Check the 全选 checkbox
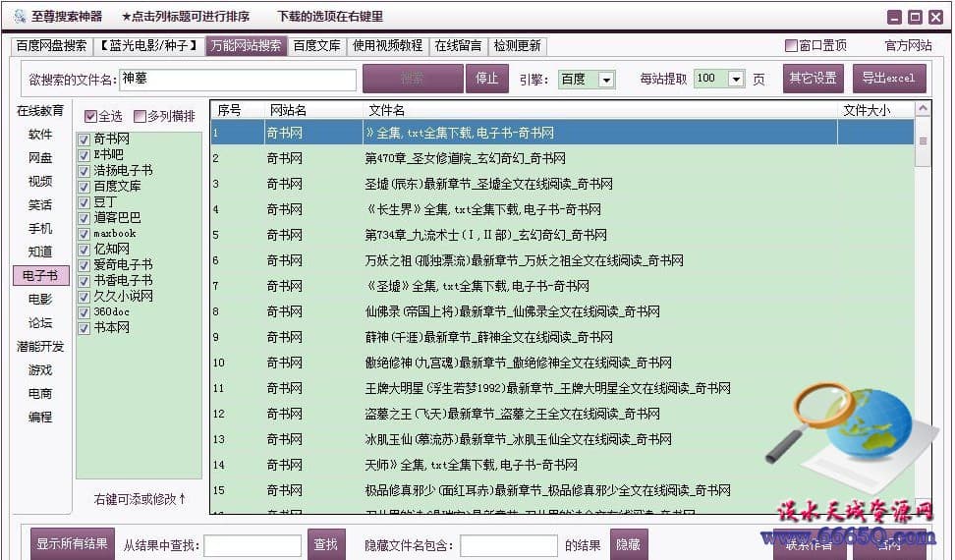Viewport: 955px width, 560px height. click(90, 116)
